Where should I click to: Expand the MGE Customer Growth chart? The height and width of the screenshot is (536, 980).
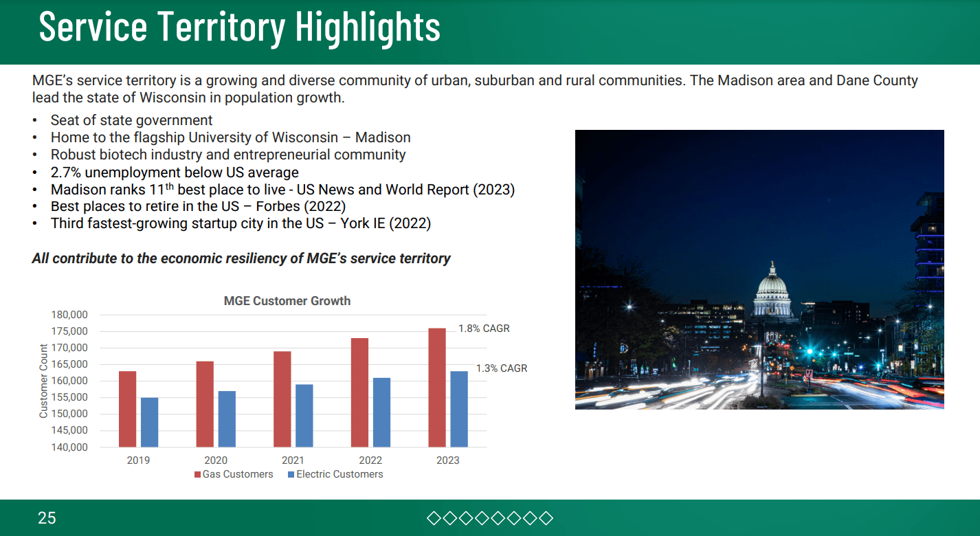pyautogui.click(x=286, y=301)
